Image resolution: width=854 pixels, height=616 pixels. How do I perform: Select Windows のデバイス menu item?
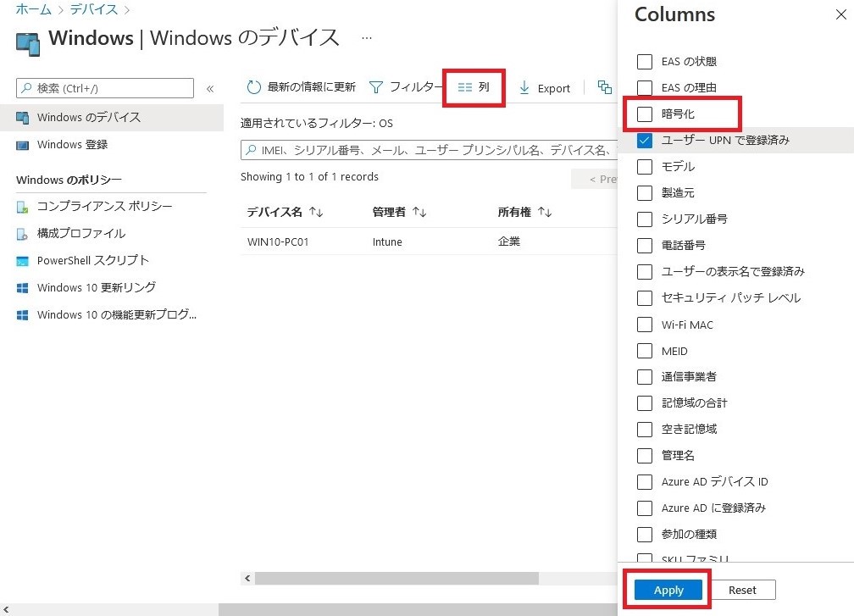[x=112, y=118]
